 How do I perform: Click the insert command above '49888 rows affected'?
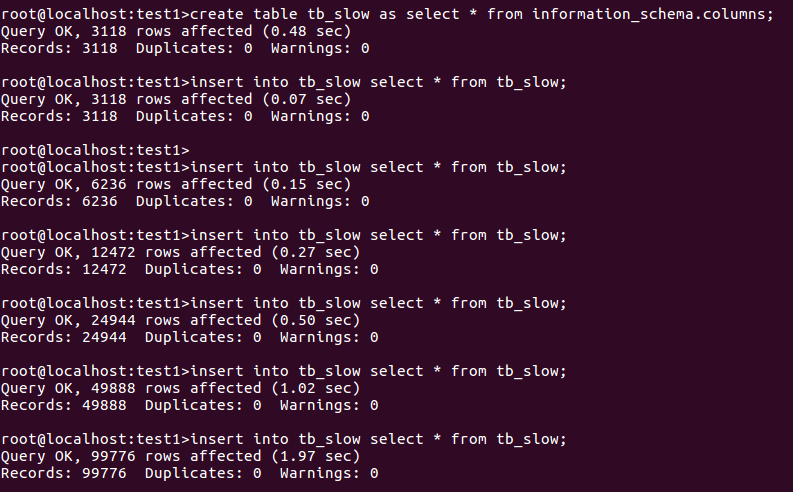(284, 371)
